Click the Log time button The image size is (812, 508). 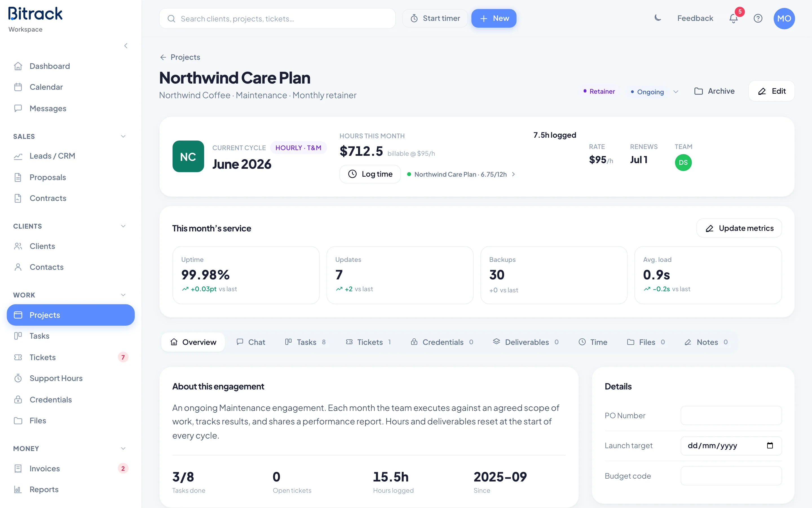pos(370,174)
